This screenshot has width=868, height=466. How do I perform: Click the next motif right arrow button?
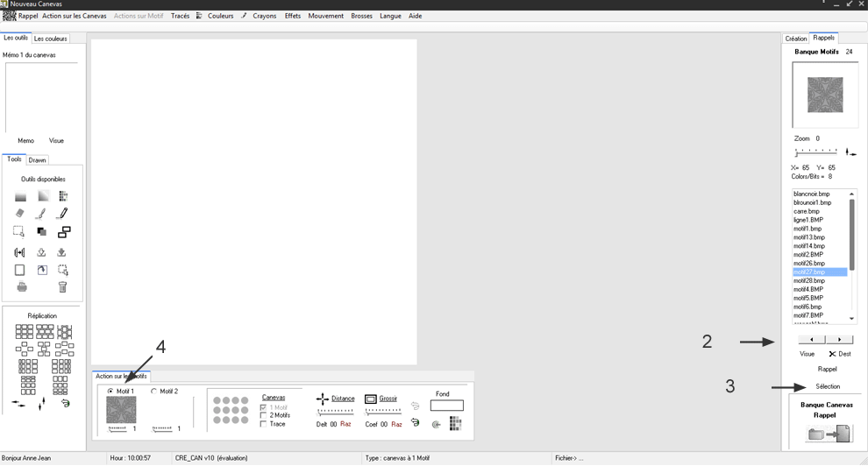coord(839,340)
